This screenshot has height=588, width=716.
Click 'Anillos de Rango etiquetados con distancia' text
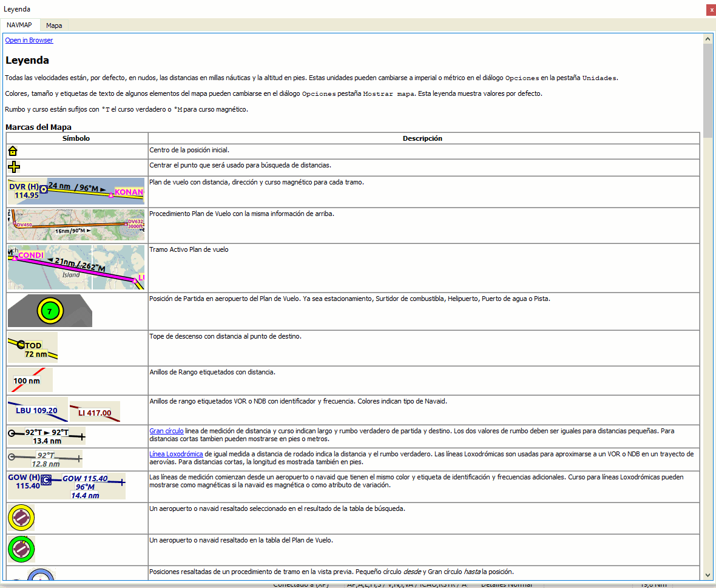[x=212, y=372]
